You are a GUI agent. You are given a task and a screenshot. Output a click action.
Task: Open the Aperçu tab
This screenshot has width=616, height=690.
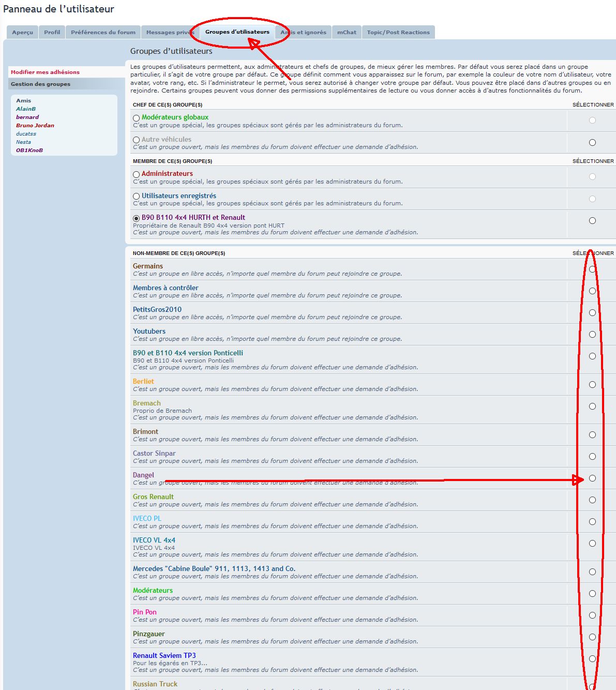tap(22, 33)
